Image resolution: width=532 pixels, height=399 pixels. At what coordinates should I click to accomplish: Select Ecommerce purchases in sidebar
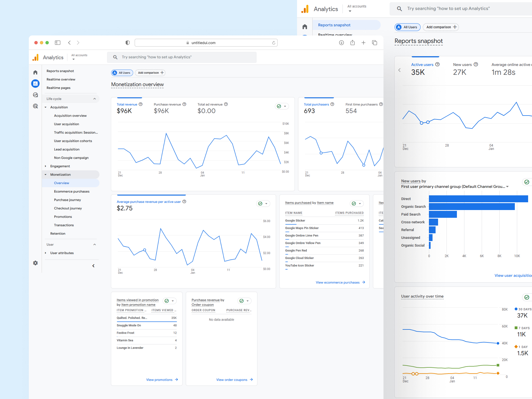pos(72,191)
